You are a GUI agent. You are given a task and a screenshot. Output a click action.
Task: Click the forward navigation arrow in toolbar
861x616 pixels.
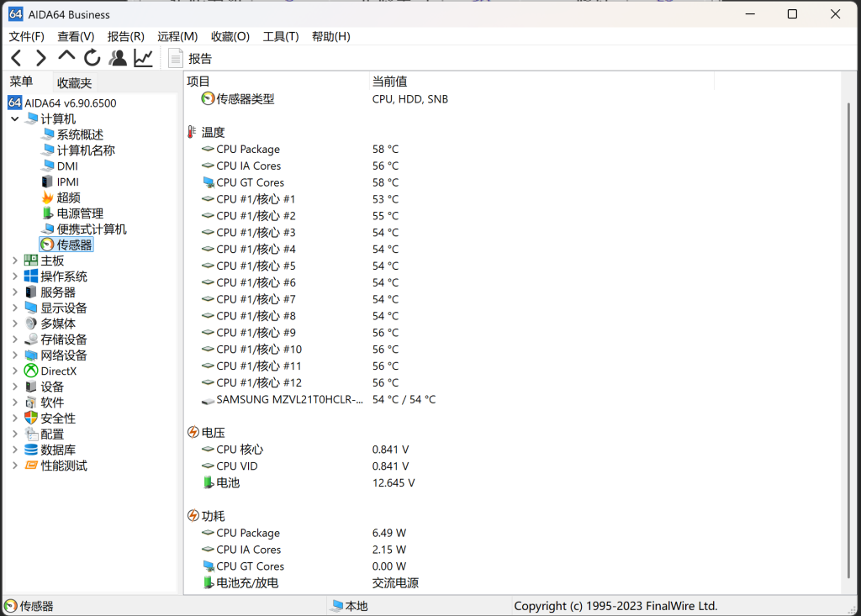pos(40,58)
